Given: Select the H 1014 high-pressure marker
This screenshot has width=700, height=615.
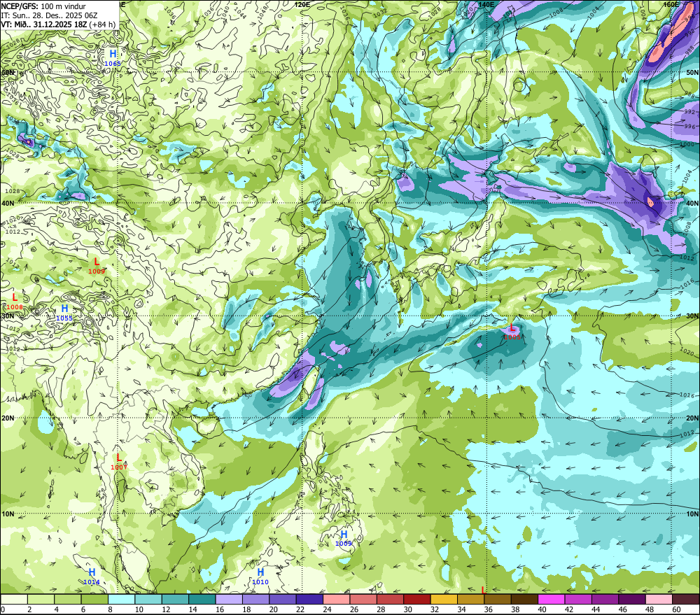Looking at the screenshot, I should [92, 577].
